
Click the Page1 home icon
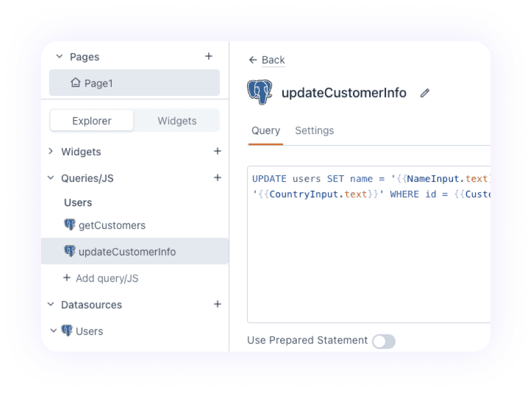75,83
